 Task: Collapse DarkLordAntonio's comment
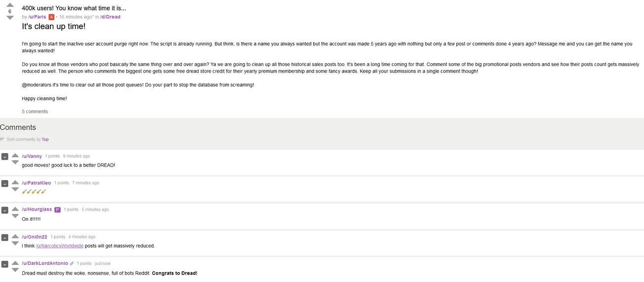[4, 264]
